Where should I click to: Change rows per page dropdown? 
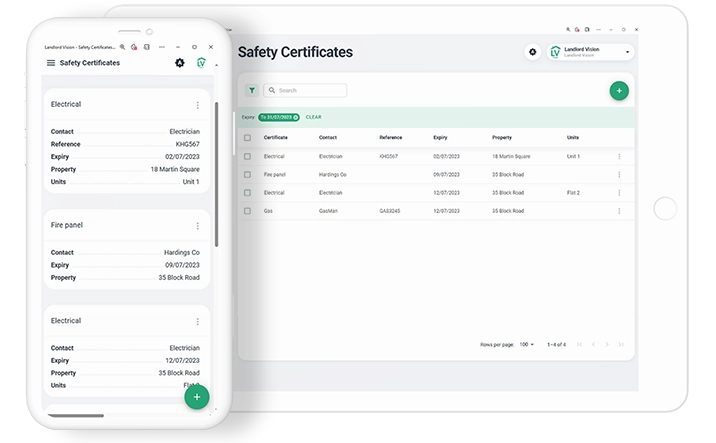526,344
